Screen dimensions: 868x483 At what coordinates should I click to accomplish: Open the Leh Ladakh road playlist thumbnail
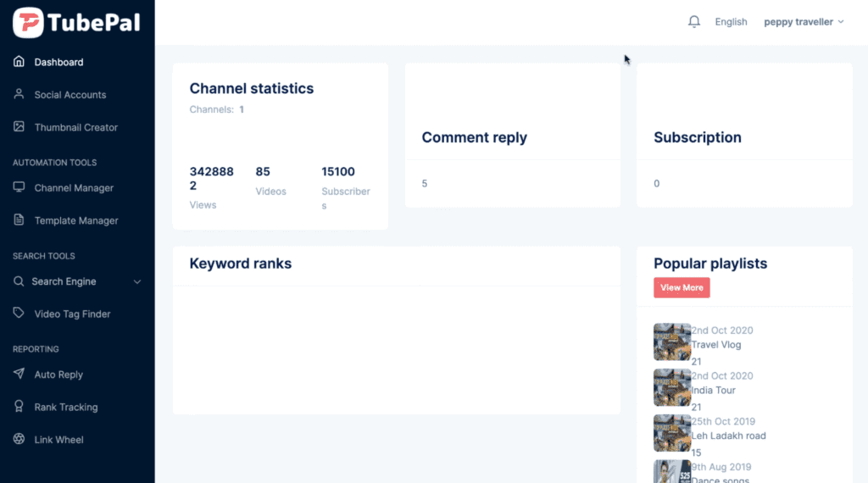672,433
